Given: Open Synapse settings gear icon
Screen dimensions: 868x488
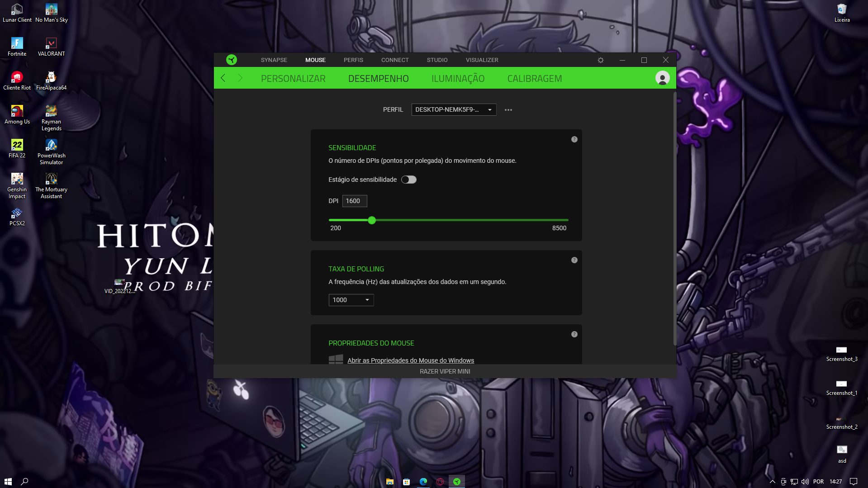Looking at the screenshot, I should point(601,60).
